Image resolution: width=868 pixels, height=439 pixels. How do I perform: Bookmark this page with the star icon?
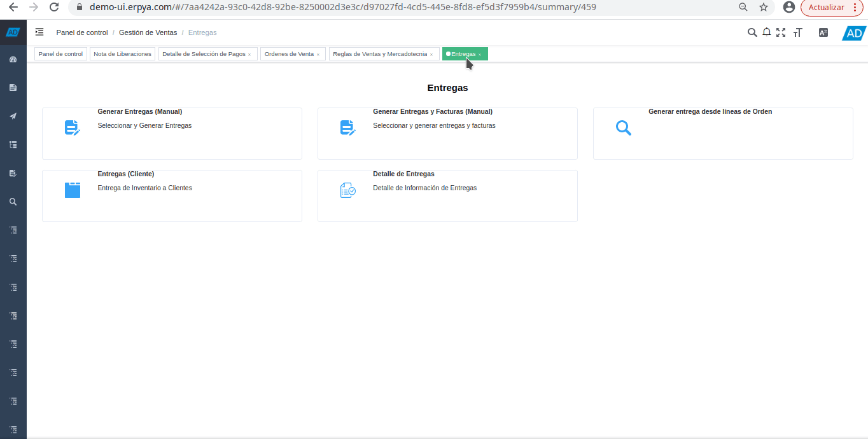764,7
